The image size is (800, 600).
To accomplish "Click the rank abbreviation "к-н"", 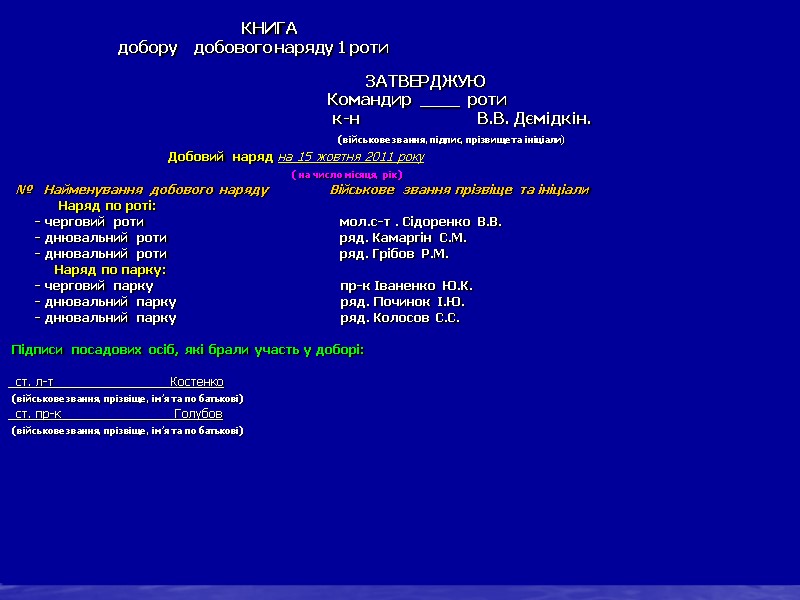I will click(x=346, y=119).
